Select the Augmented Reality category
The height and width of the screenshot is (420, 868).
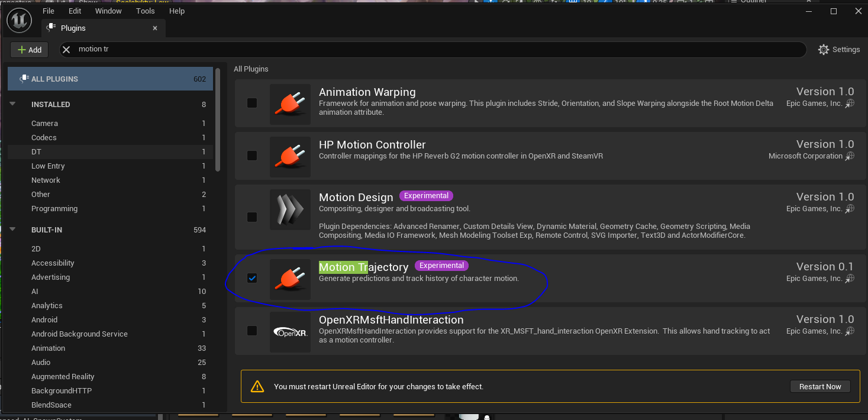[110, 376]
